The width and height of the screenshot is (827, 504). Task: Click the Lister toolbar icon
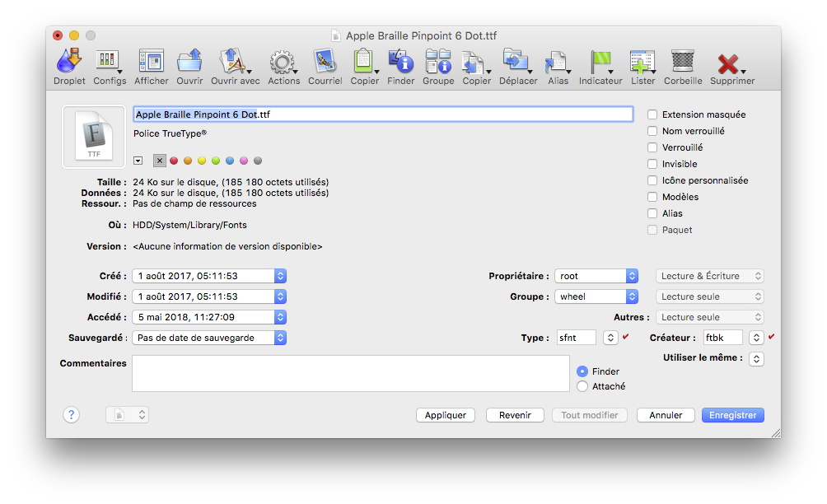pos(642,63)
